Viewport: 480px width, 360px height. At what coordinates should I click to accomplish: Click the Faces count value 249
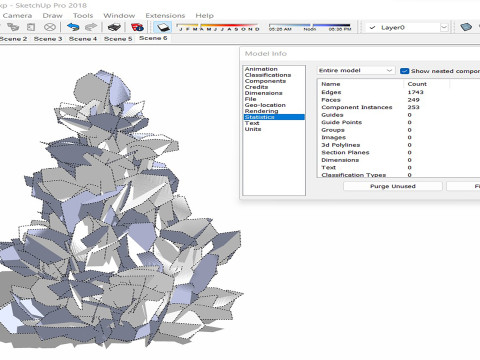pos(413,100)
